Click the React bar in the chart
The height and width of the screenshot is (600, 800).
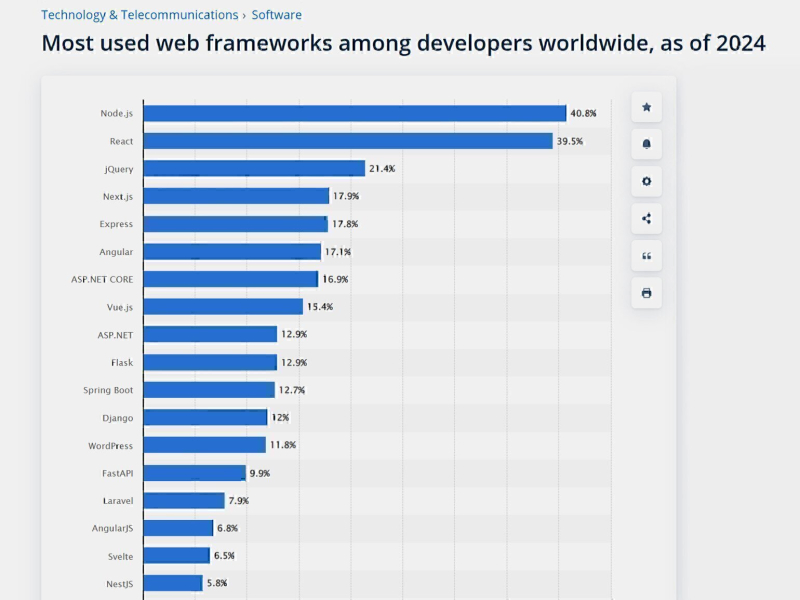tap(348, 141)
